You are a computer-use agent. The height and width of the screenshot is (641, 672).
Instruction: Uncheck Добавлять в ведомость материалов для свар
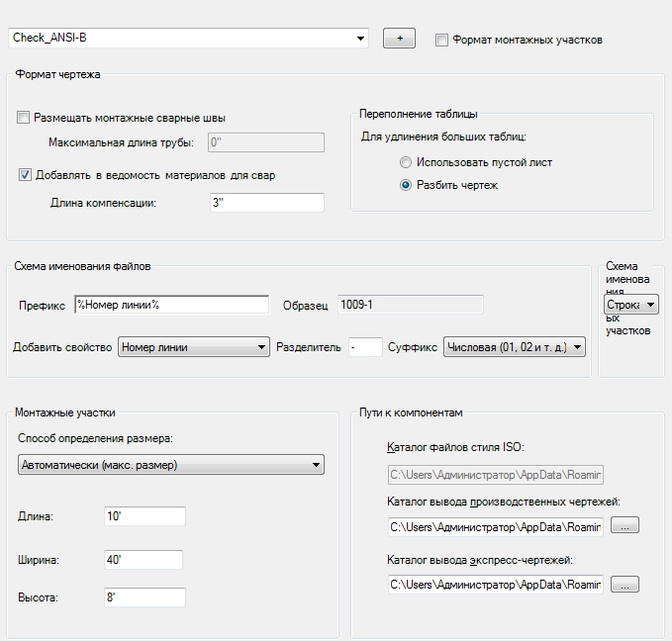[x=25, y=175]
